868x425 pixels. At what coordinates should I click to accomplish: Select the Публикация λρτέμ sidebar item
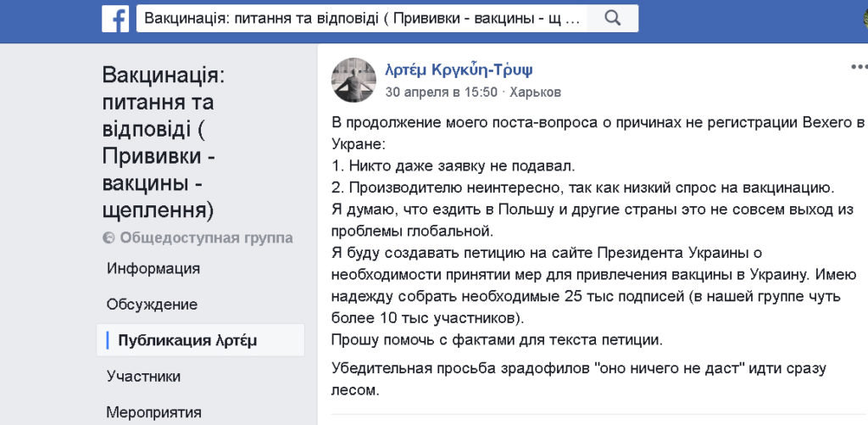pyautogui.click(x=200, y=340)
